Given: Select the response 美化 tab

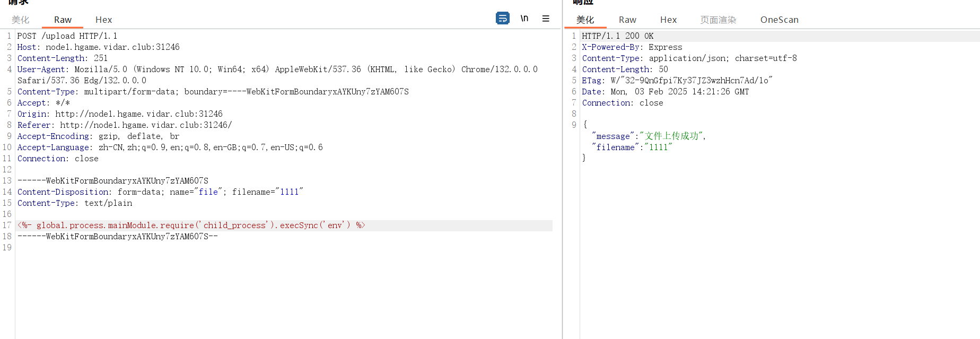Looking at the screenshot, I should click(585, 20).
